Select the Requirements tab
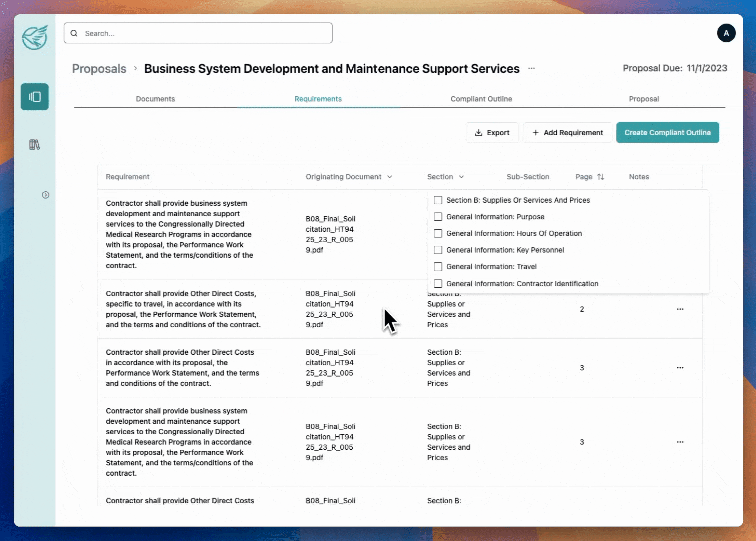Viewport: 756px width, 541px height. tap(318, 99)
